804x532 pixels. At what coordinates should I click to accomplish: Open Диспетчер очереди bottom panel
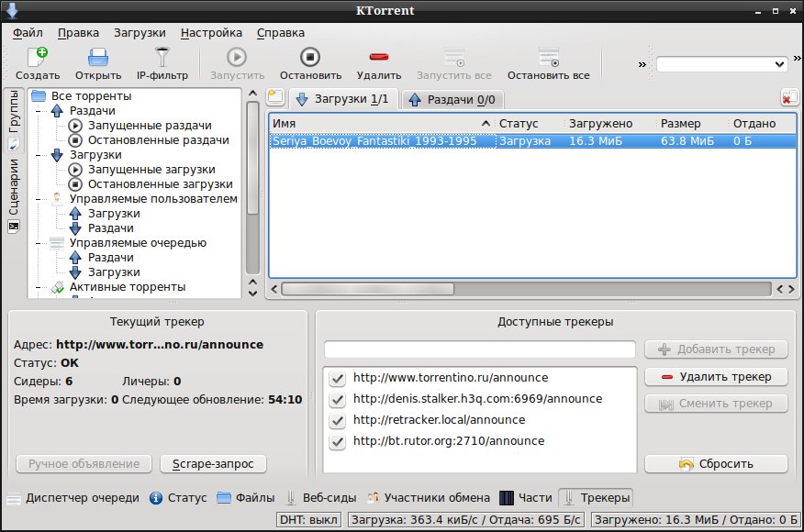click(x=73, y=498)
